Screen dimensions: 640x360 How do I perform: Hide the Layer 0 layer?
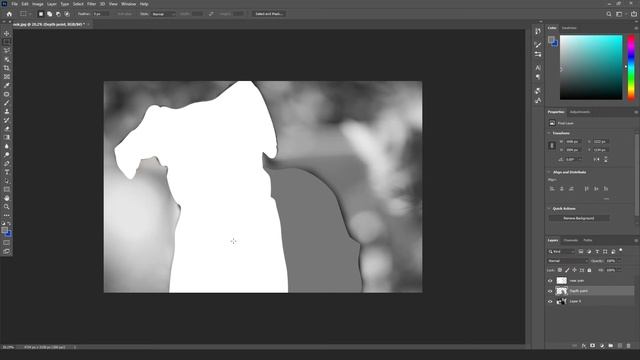550,301
